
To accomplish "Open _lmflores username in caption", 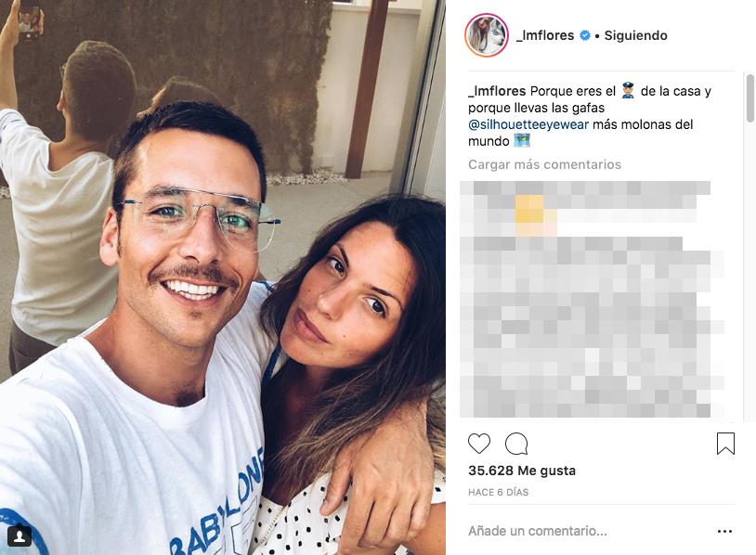I will tap(497, 91).
